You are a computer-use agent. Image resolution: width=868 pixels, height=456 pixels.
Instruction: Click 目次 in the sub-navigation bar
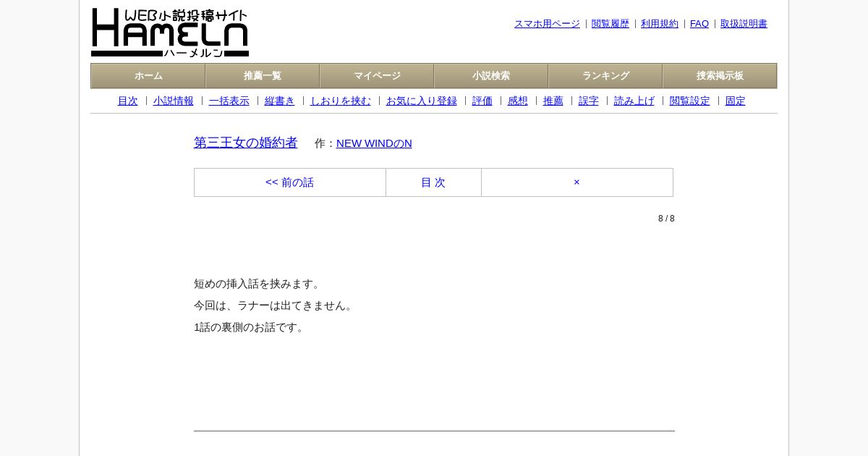128,101
